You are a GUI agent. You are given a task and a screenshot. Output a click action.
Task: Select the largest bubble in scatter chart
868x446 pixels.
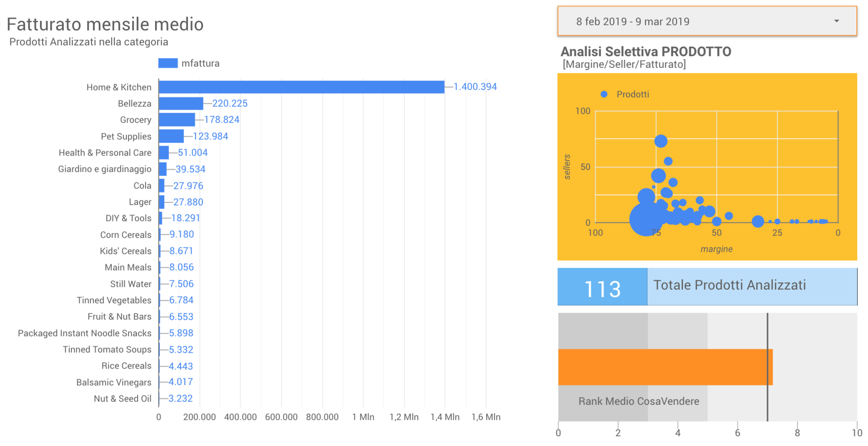tap(646, 219)
